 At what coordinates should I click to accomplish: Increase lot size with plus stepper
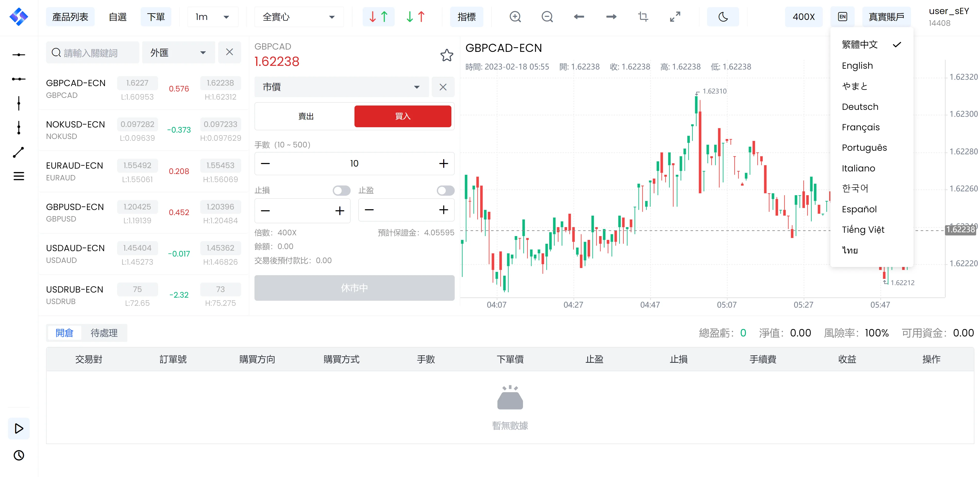click(x=443, y=164)
